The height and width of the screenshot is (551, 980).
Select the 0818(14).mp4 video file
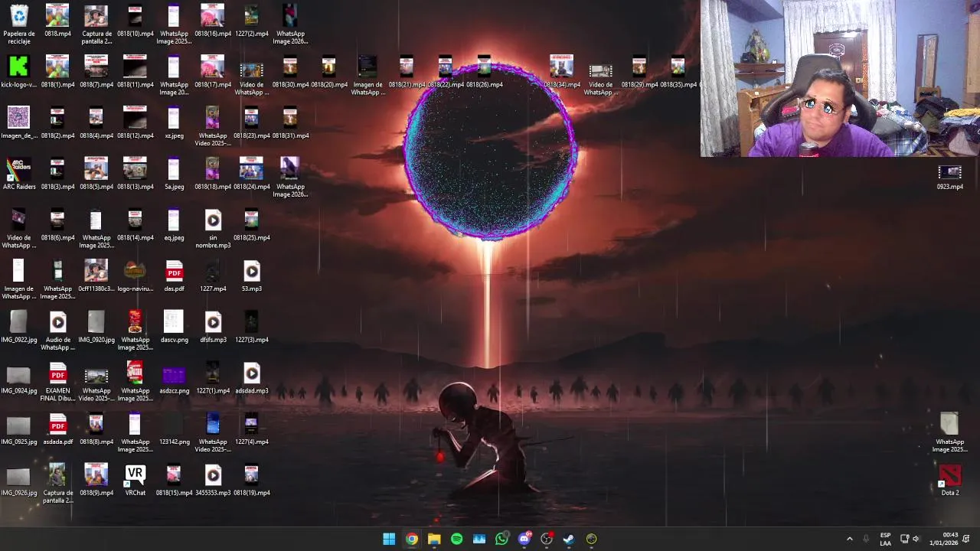pyautogui.click(x=135, y=224)
